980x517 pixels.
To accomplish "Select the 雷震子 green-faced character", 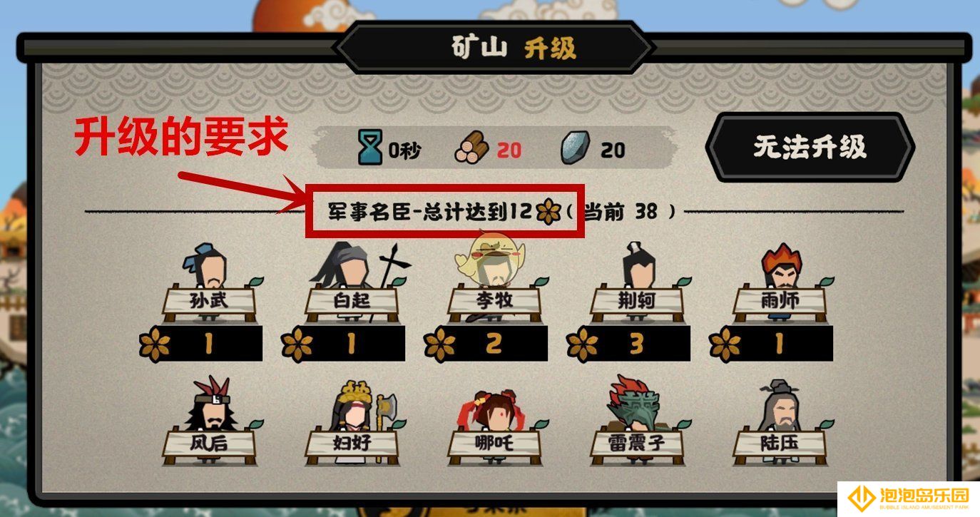I will [x=637, y=421].
